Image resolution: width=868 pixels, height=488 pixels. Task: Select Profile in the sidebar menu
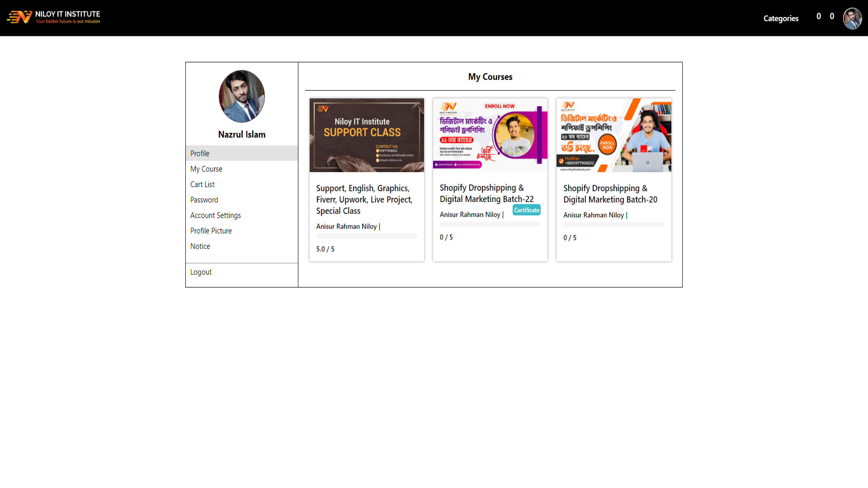point(200,153)
